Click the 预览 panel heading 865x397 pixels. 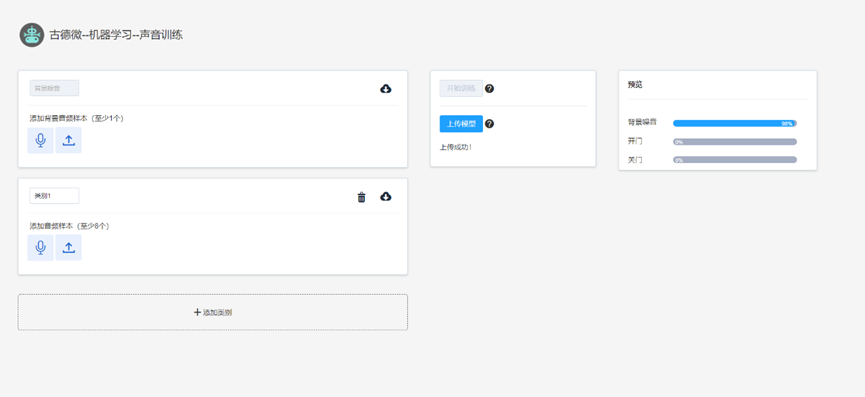635,85
